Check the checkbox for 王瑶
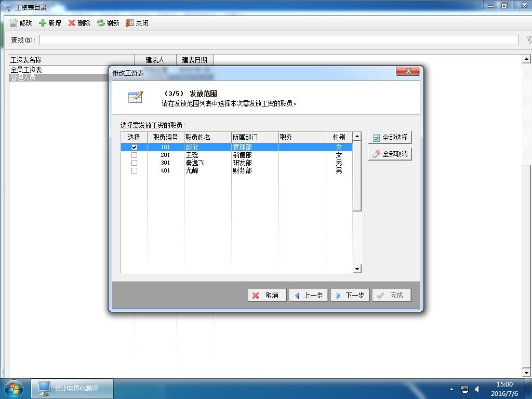Image resolution: width=532 pixels, height=399 pixels. pos(135,155)
